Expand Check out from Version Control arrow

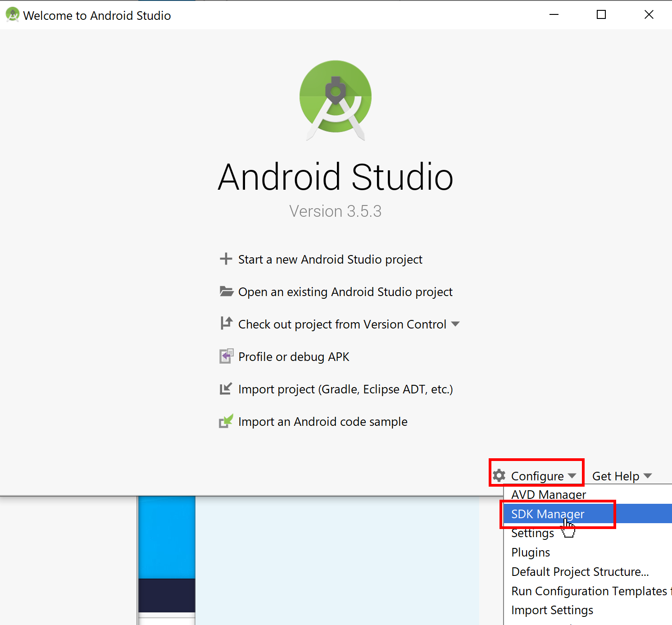(x=455, y=324)
